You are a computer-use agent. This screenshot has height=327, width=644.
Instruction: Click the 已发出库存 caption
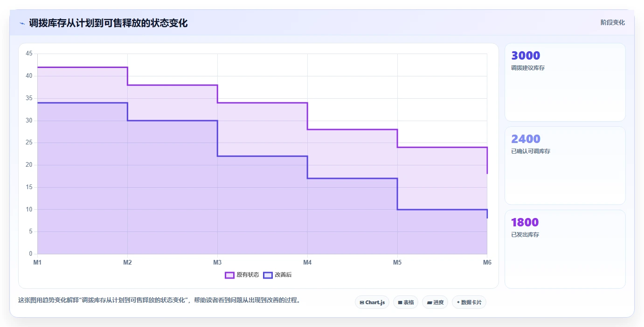pyautogui.click(x=525, y=235)
